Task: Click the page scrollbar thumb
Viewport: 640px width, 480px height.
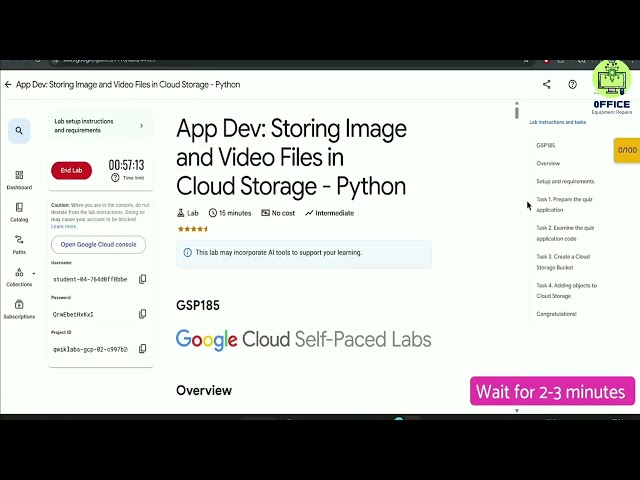Action: (x=517, y=113)
